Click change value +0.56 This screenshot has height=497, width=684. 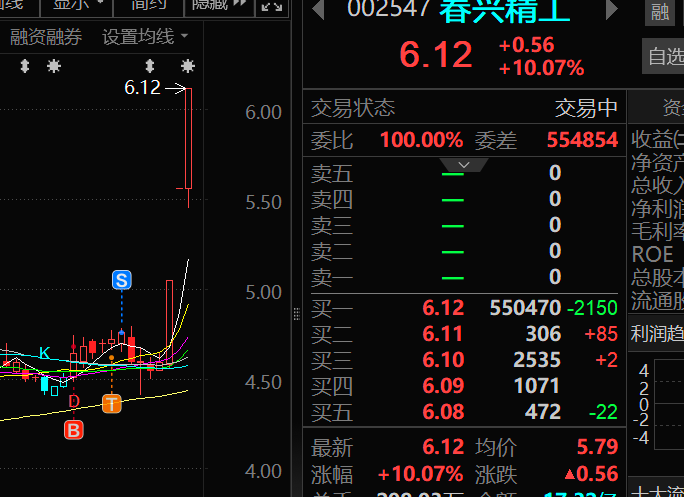click(527, 45)
